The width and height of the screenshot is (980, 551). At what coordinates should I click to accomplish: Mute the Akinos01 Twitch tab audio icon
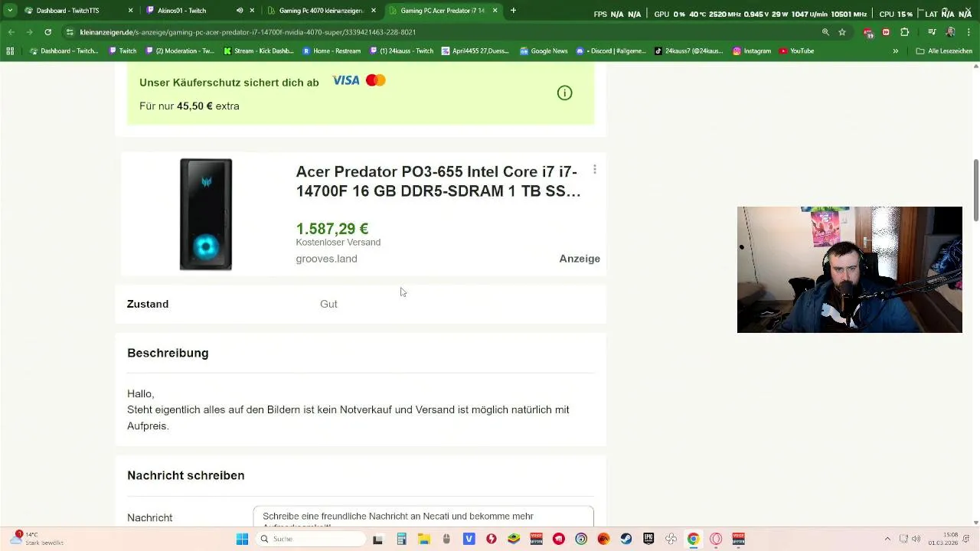(240, 11)
